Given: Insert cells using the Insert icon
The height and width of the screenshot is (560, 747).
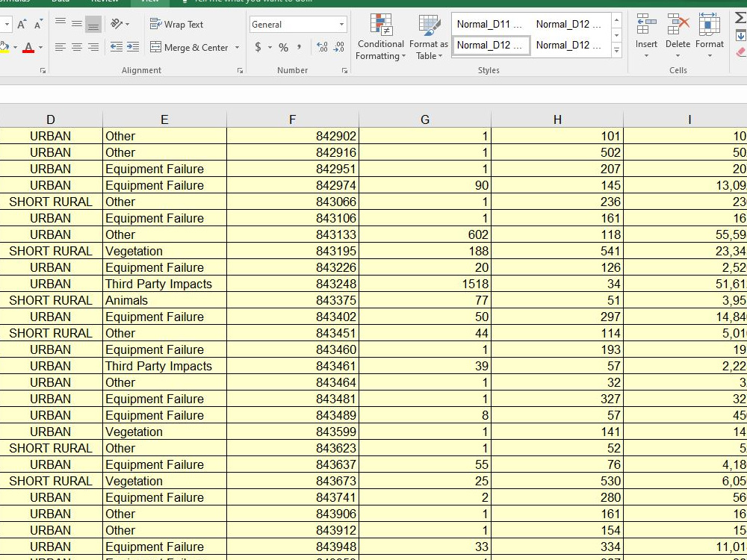Looking at the screenshot, I should point(646,24).
